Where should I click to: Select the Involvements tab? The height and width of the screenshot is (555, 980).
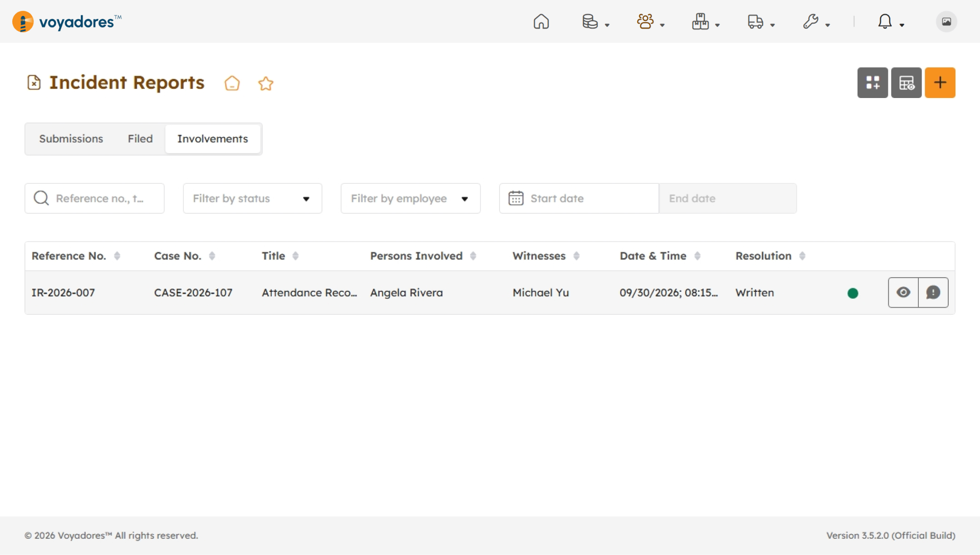(212, 138)
